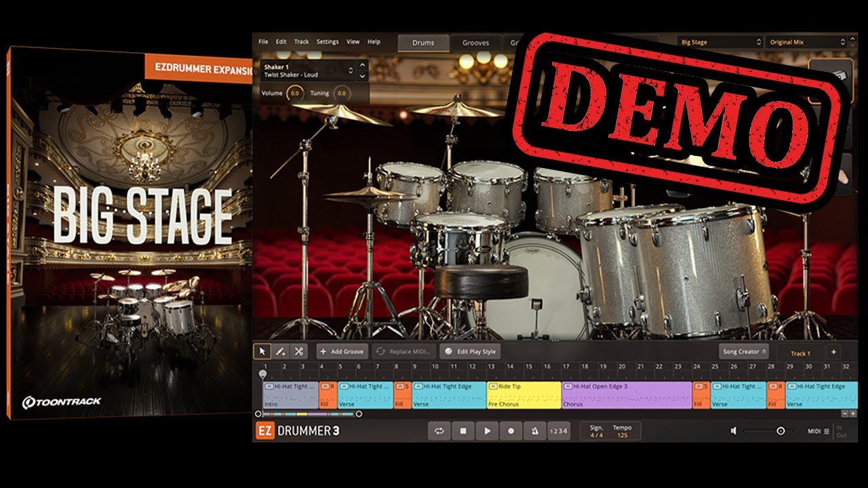Open the Ride Tip block's menu icon
Image resolution: width=868 pixels, height=488 pixels.
pos(493,386)
